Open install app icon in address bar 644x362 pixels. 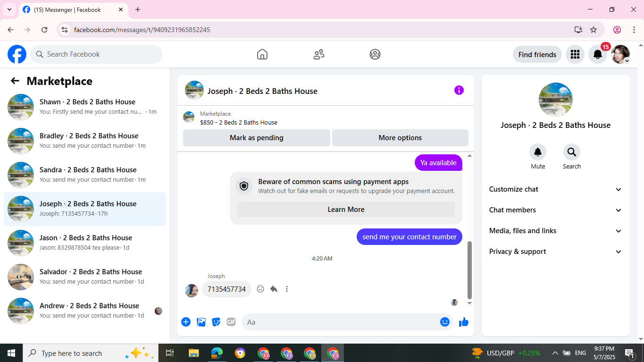[578, 30]
